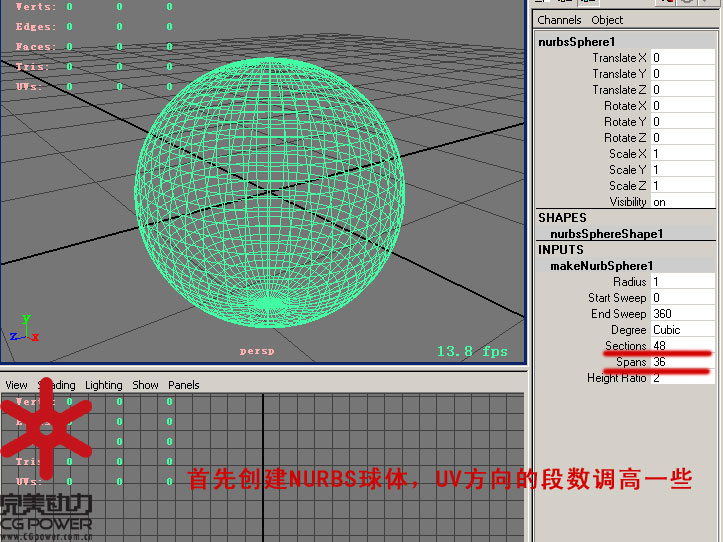Viewport: 723px width, 542px height.
Task: Open the Degree Cubic value dropdown
Action: click(683, 330)
